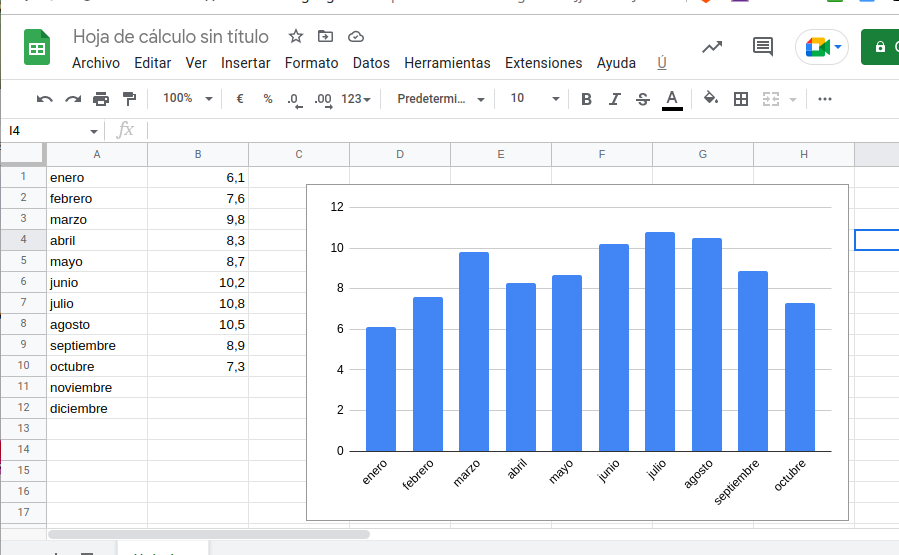Expand the name box dropdown

93,132
